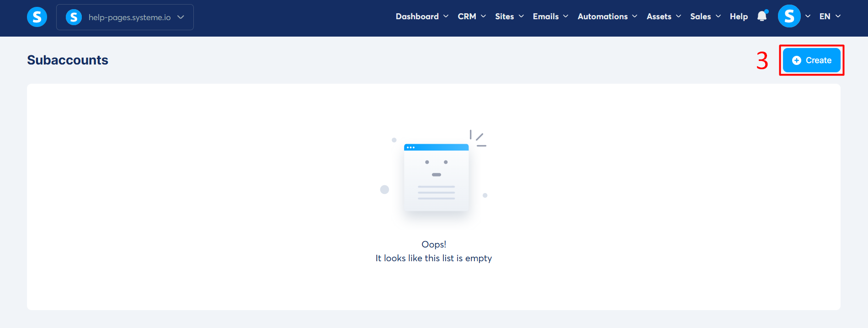Click the systeme.io S logo
Viewport: 868px width, 328px height.
pos(37,17)
